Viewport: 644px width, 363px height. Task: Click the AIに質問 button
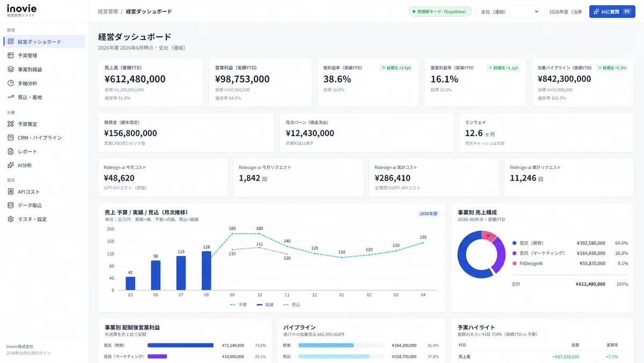(x=612, y=11)
